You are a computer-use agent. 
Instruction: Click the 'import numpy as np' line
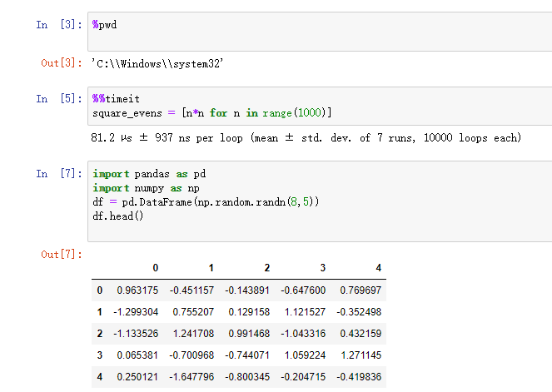click(146, 188)
